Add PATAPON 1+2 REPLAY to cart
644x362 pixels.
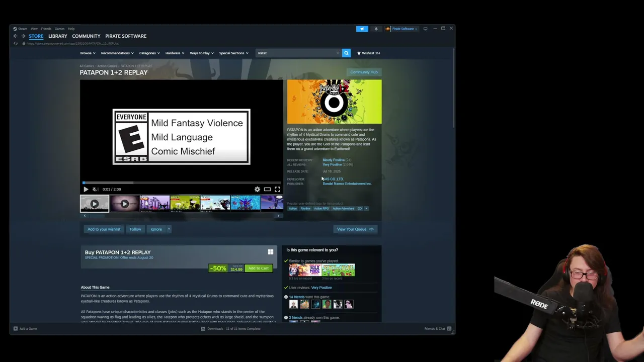pos(258,268)
